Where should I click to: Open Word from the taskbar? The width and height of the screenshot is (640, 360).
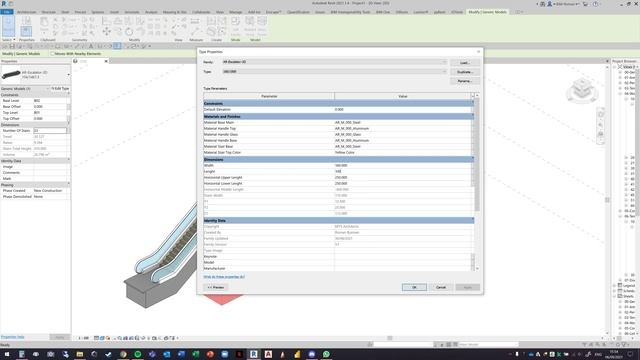click(181, 354)
